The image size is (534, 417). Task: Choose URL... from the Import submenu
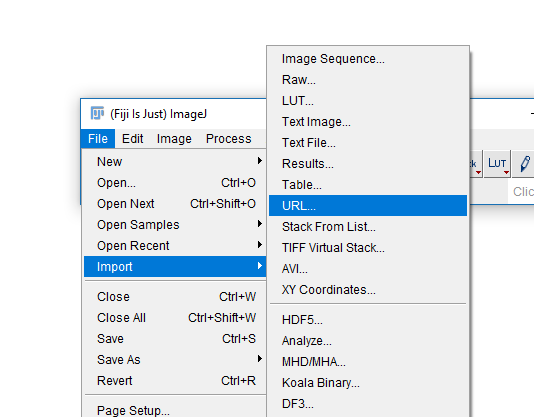coord(368,205)
